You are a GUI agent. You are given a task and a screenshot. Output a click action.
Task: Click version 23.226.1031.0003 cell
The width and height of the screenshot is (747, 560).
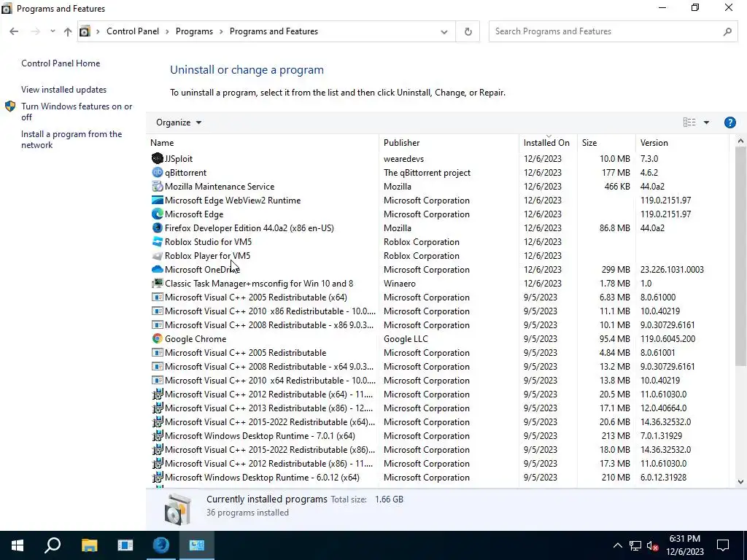672,270
